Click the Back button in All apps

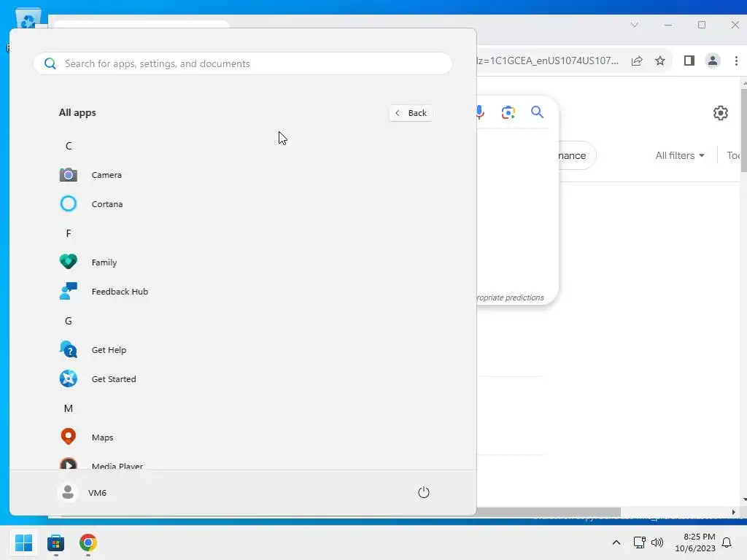pyautogui.click(x=411, y=113)
